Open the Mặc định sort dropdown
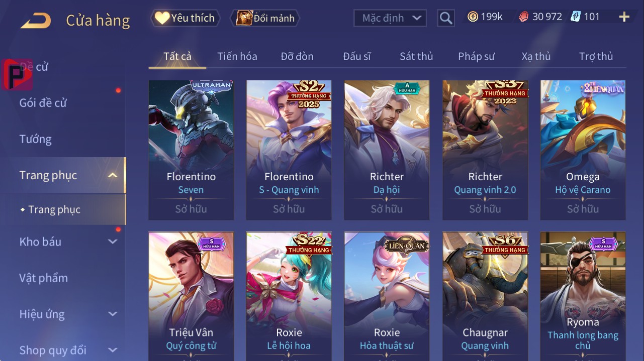644x361 pixels. 390,18
